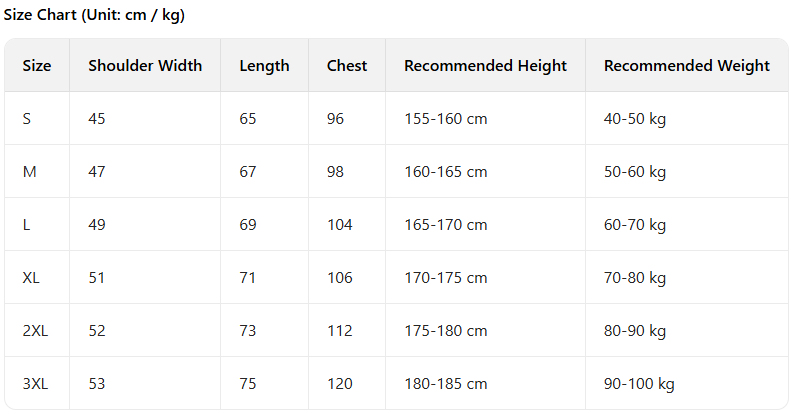Select the 50-60 kg weight cell

pyautogui.click(x=634, y=172)
